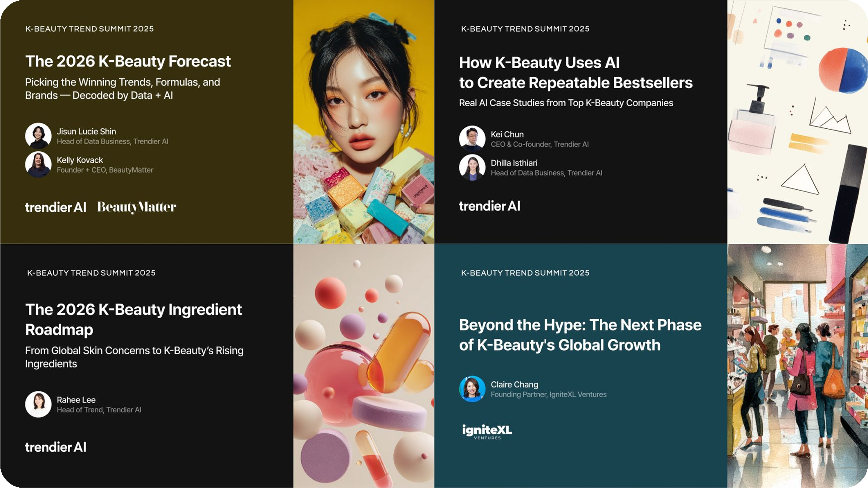
Task: Click the pastel spheres and capsules image
Action: (x=364, y=366)
